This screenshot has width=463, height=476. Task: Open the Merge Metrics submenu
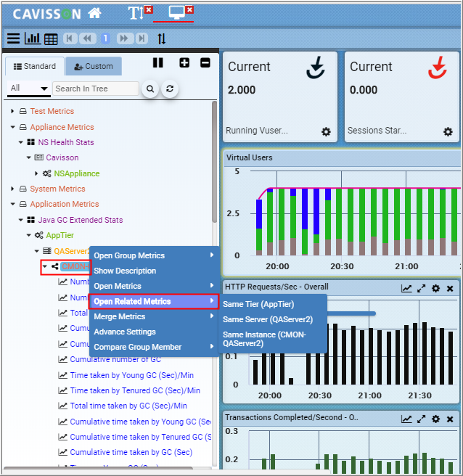[155, 316]
